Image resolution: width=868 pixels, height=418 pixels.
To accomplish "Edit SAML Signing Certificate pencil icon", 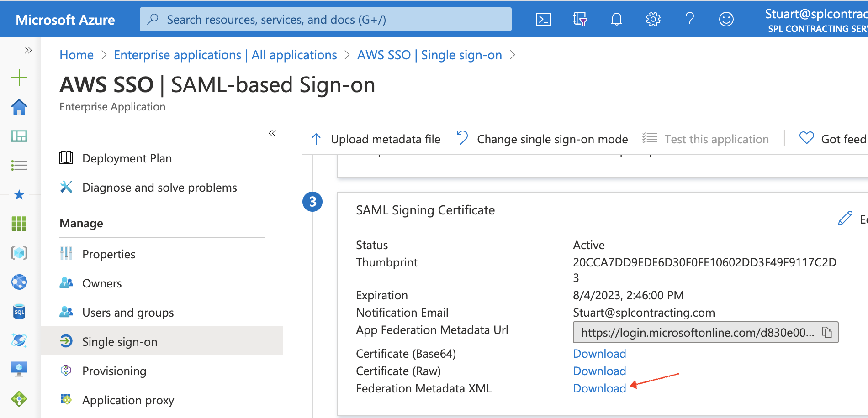I will 846,218.
